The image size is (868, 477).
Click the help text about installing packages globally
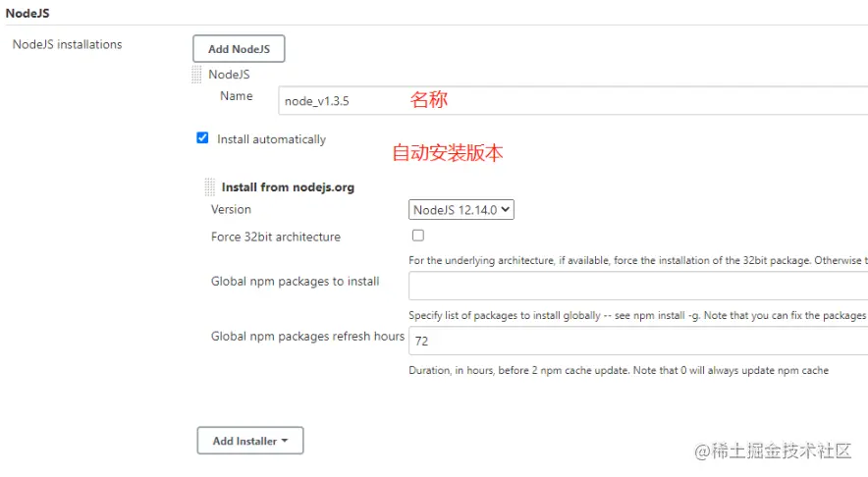(638, 315)
